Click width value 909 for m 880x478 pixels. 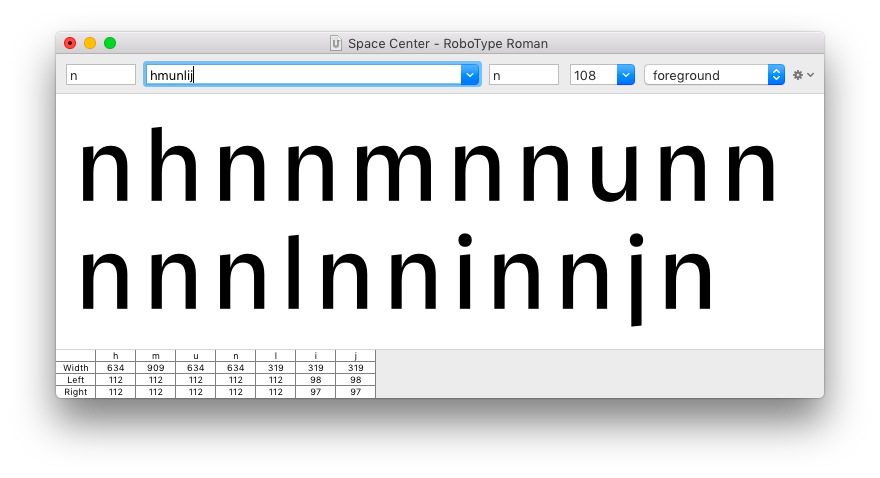click(155, 368)
